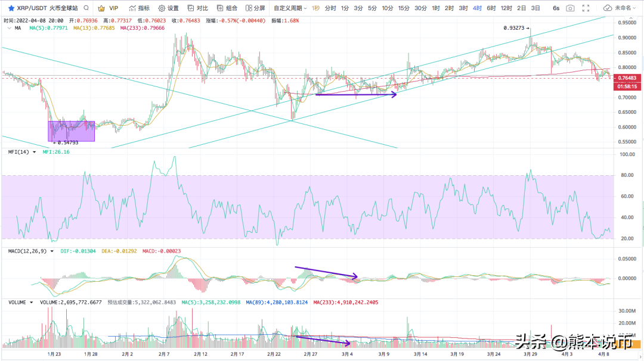Switch to the 15分 timeframe
Image resolution: width=644 pixels, height=361 pixels.
404,8
